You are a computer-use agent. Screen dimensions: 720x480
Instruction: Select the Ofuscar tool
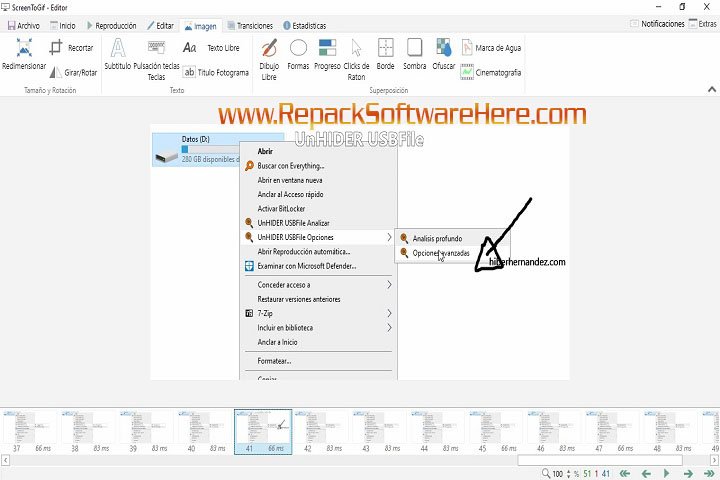[x=444, y=54]
